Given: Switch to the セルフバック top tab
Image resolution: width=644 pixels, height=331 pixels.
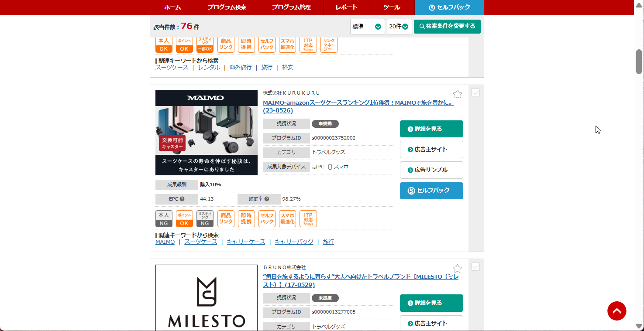Looking at the screenshot, I should (x=449, y=7).
